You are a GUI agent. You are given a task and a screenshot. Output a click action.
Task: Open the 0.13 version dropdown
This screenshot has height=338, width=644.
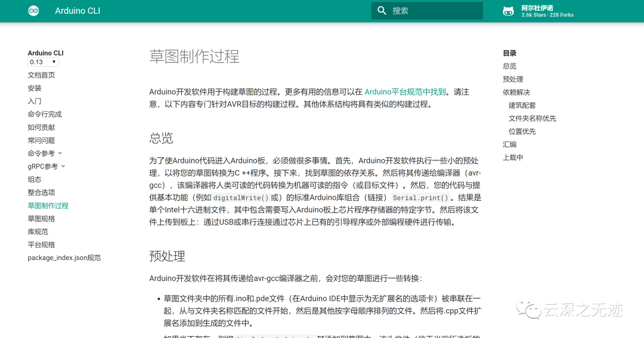[x=43, y=62]
